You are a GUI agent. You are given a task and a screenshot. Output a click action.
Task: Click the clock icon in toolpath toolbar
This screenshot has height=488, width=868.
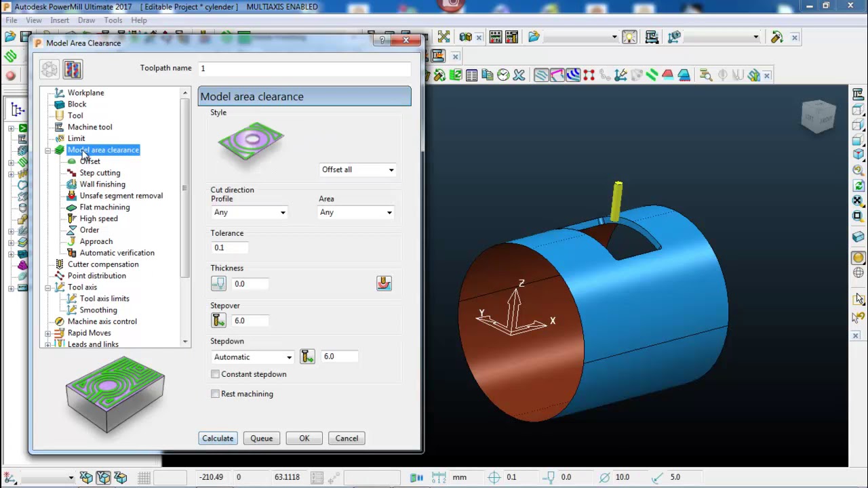point(503,75)
